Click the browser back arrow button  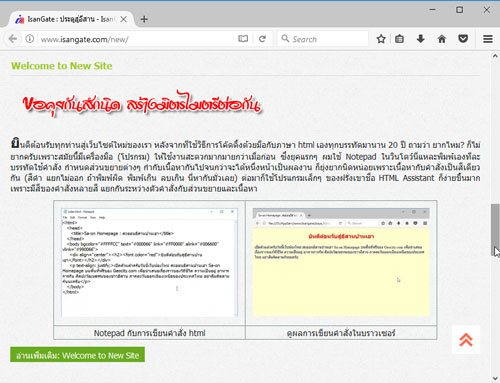pos(13,39)
